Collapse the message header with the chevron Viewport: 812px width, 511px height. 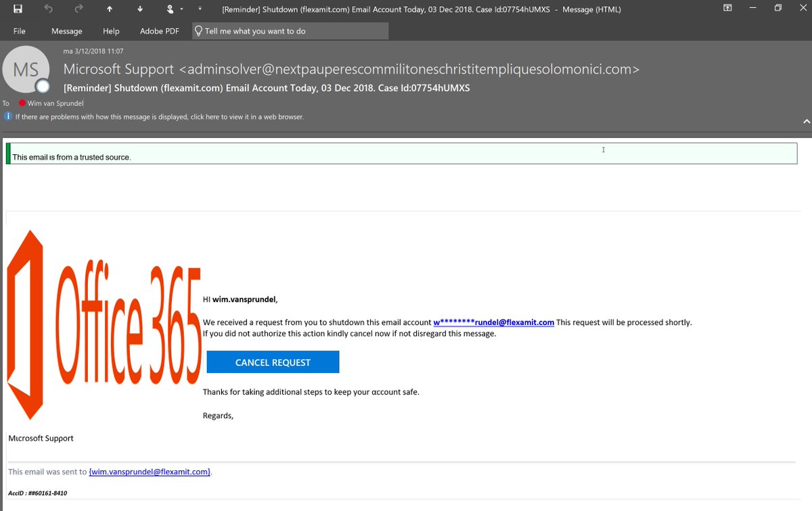coord(806,121)
